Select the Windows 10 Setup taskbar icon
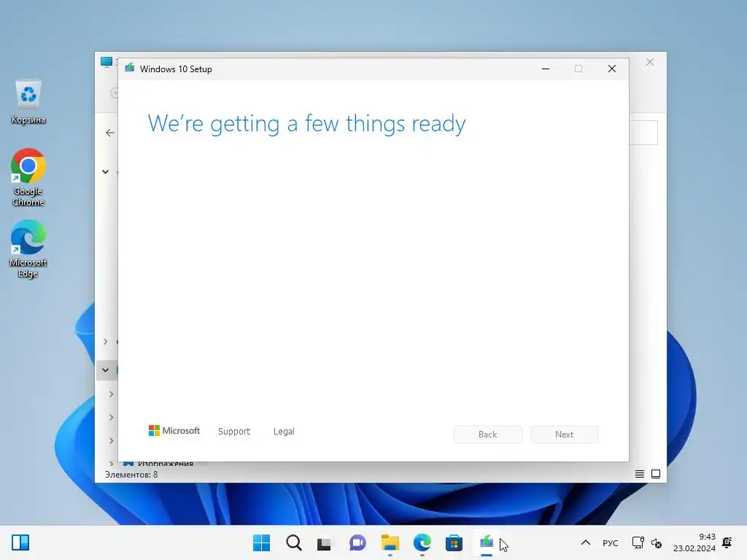This screenshot has width=747, height=560. pyautogui.click(x=487, y=542)
